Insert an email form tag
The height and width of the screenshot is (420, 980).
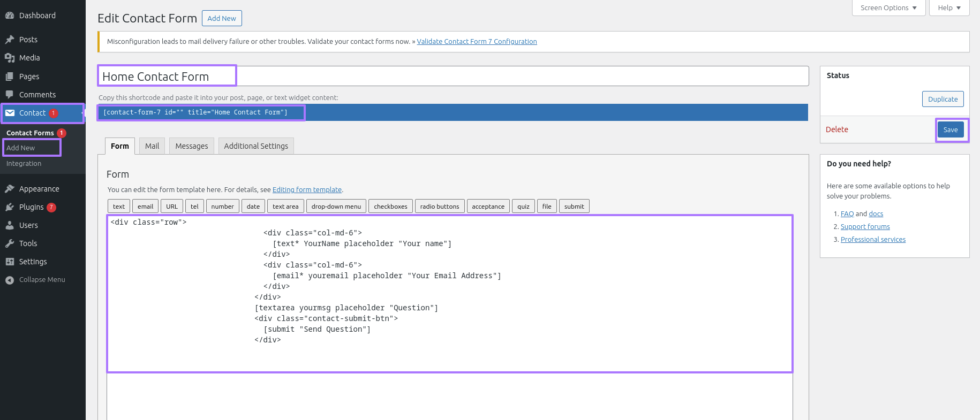[145, 207]
